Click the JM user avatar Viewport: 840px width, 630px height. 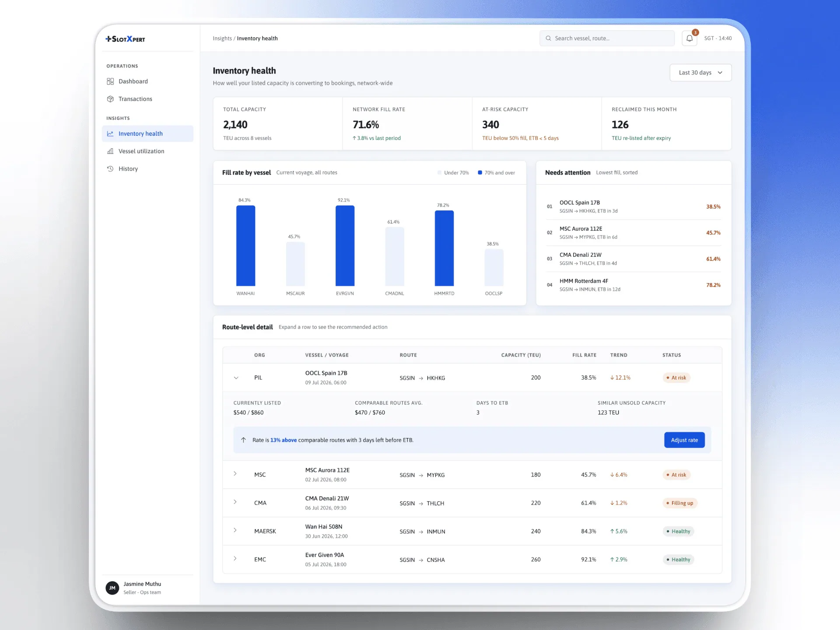tap(112, 588)
